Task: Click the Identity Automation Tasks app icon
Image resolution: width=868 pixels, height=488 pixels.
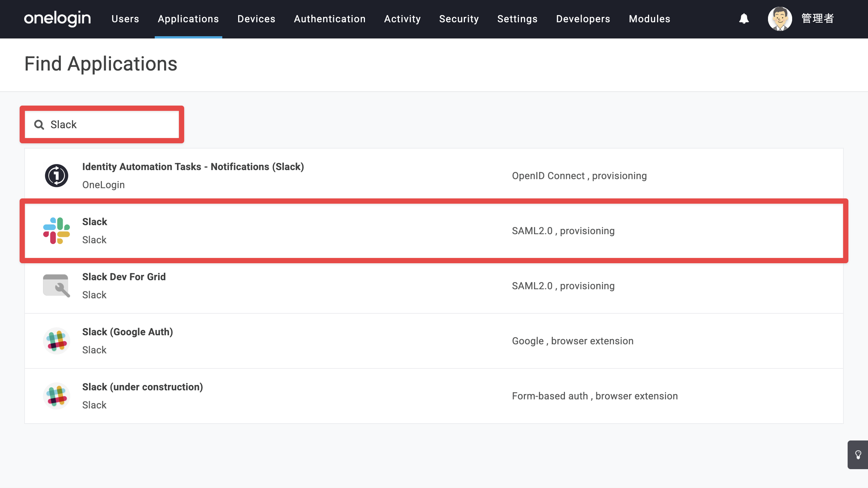Action: 57,176
